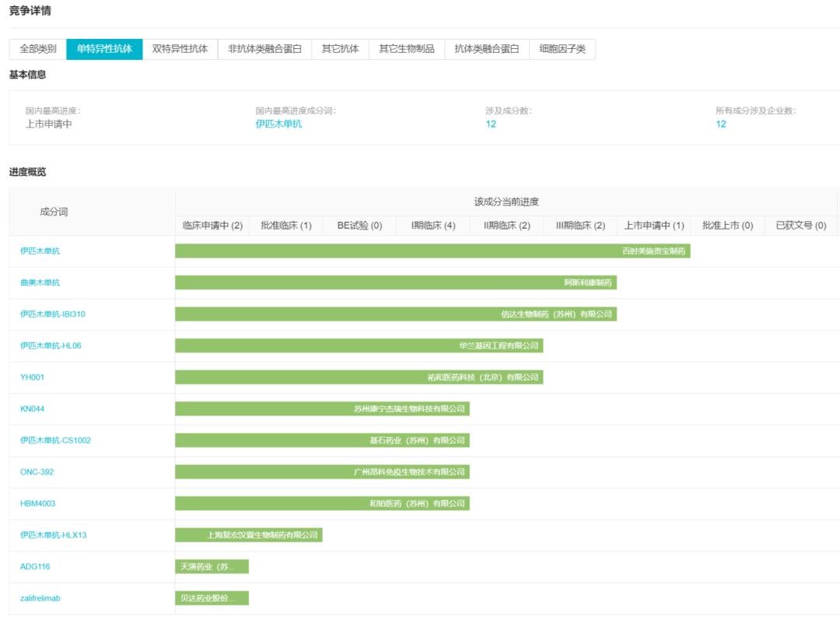
Task: Click the 批准临床 (1) column header
Action: pyautogui.click(x=286, y=226)
